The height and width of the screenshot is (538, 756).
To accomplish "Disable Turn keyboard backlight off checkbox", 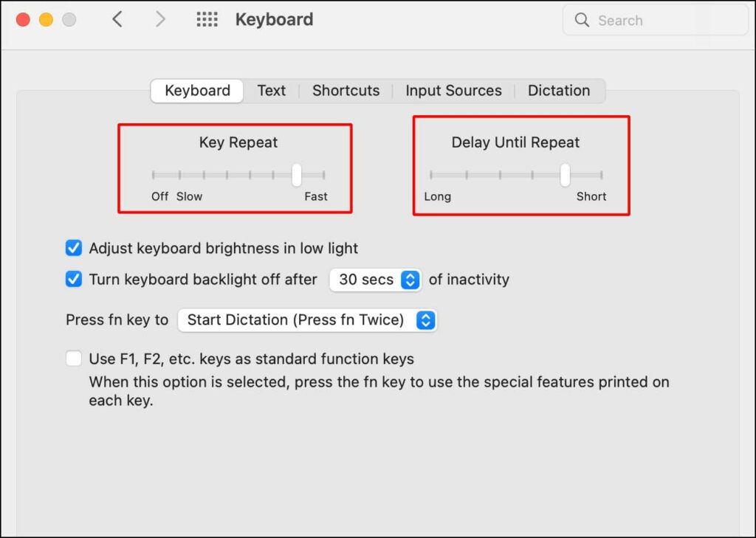I will [x=74, y=279].
